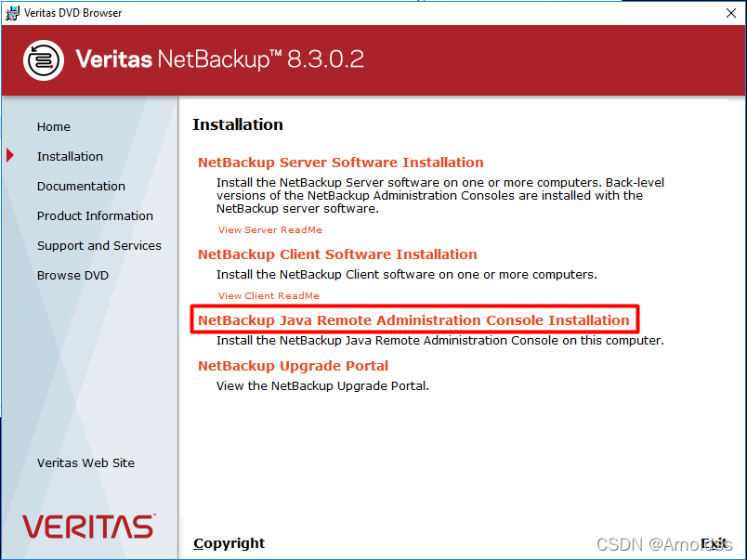Click the "View the NetBackup Upgrade Portal." text
Viewport: 747px width, 560px height.
[x=322, y=385]
